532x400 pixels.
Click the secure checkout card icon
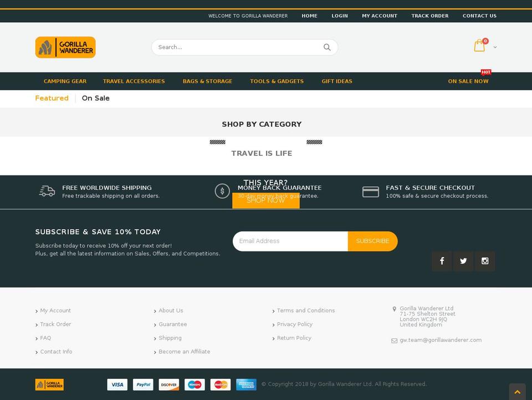tap(371, 192)
